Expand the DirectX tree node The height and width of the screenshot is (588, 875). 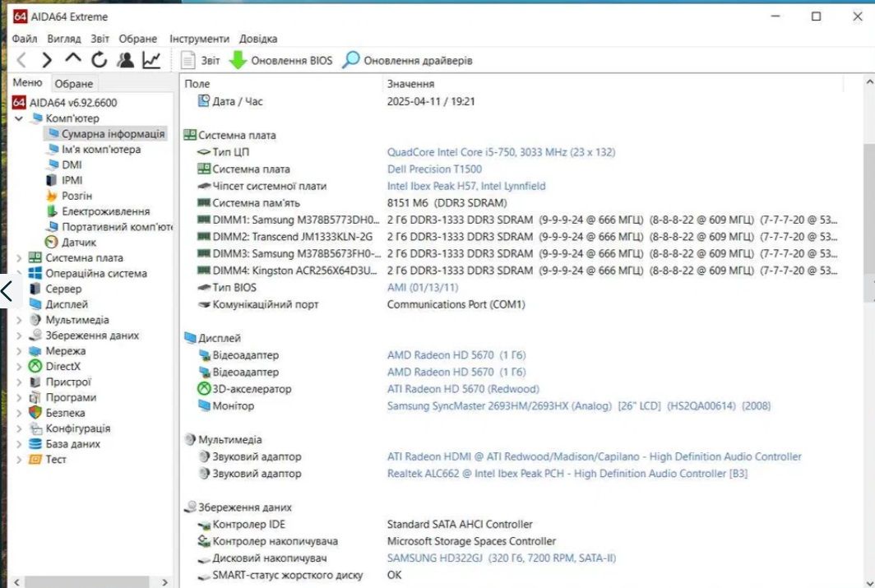point(19,367)
